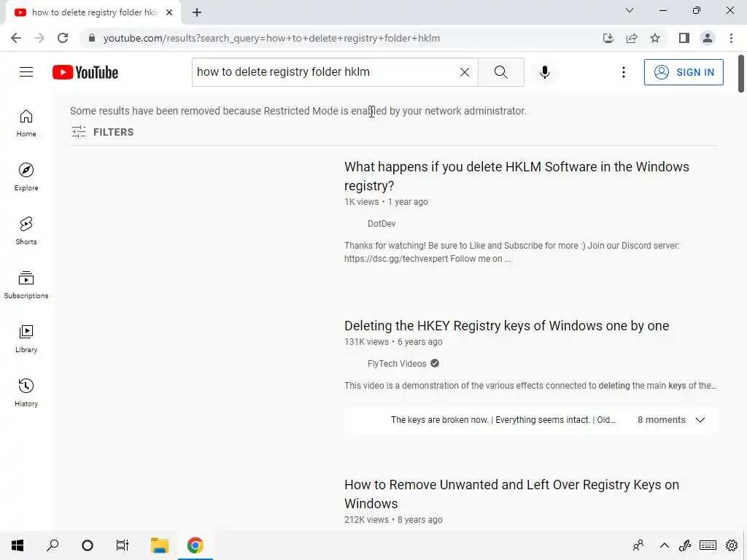Open Explore in sidebar
Viewport: 747px width, 560px height.
[26, 177]
